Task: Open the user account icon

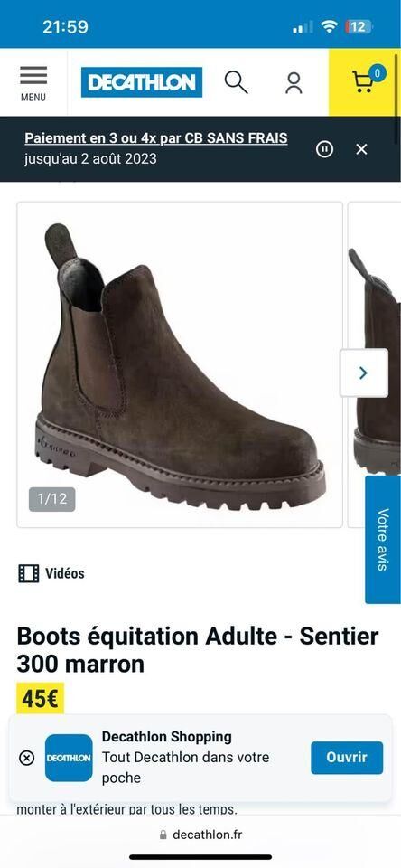Action: click(294, 82)
